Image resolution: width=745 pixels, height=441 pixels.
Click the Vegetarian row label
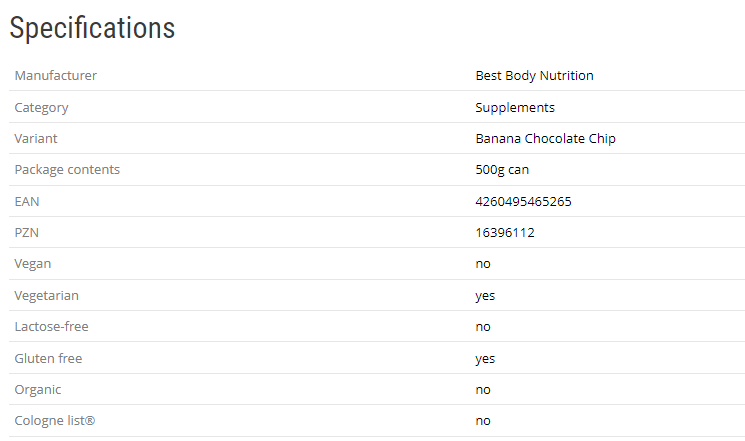(47, 295)
